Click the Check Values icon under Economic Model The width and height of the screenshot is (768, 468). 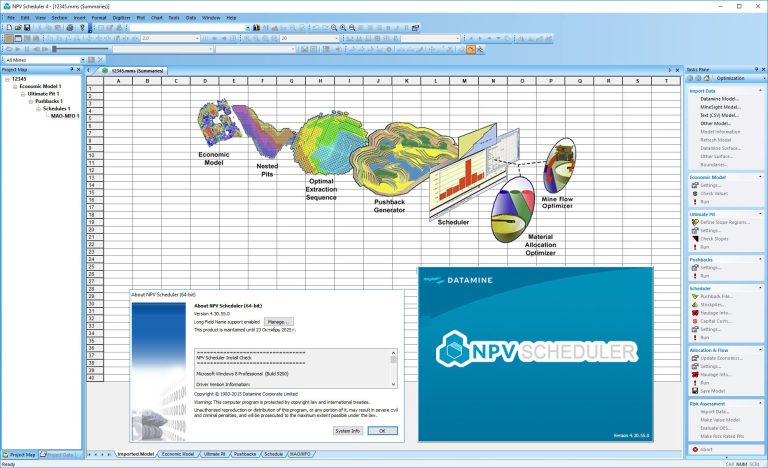(695, 194)
